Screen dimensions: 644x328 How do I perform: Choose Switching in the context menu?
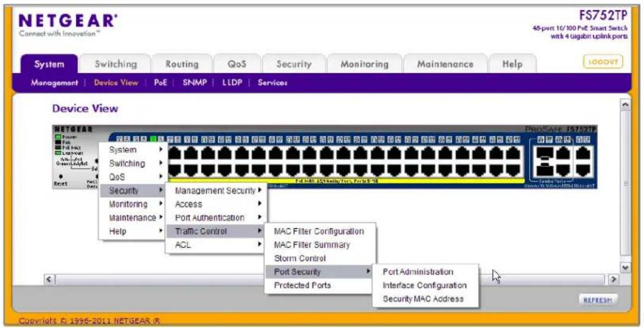(132, 163)
